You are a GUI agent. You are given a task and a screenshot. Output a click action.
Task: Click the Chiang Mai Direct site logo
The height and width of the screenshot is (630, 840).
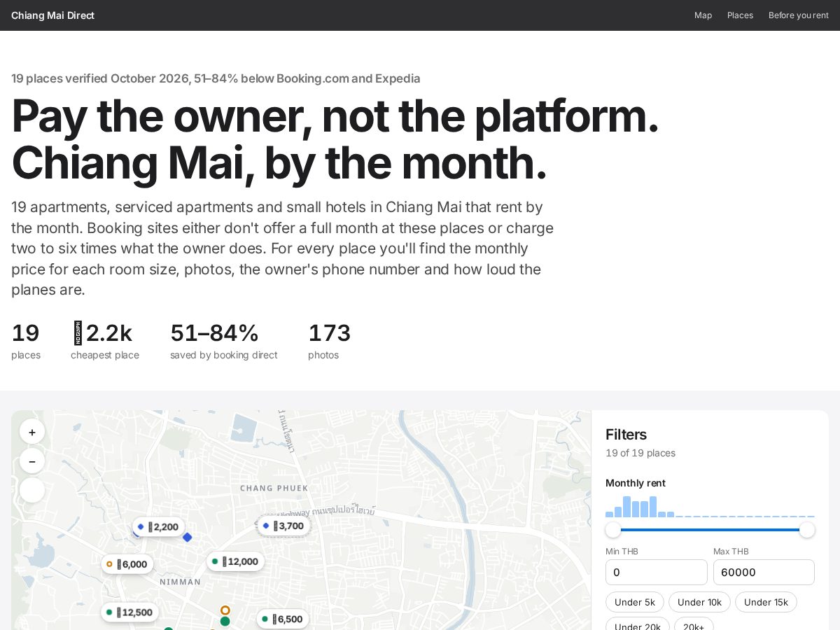point(52,15)
